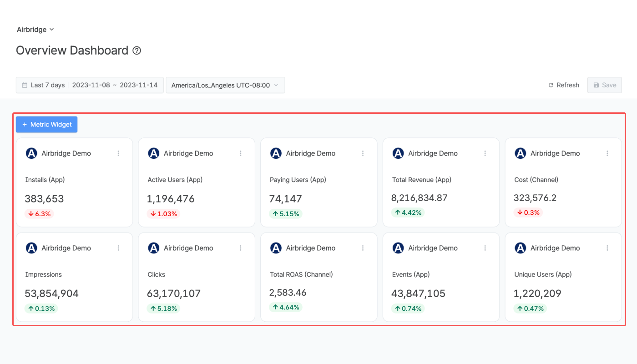Viewport: 637px width, 364px height.
Task: Click the Events (App) metric label
Action: pyautogui.click(x=411, y=274)
